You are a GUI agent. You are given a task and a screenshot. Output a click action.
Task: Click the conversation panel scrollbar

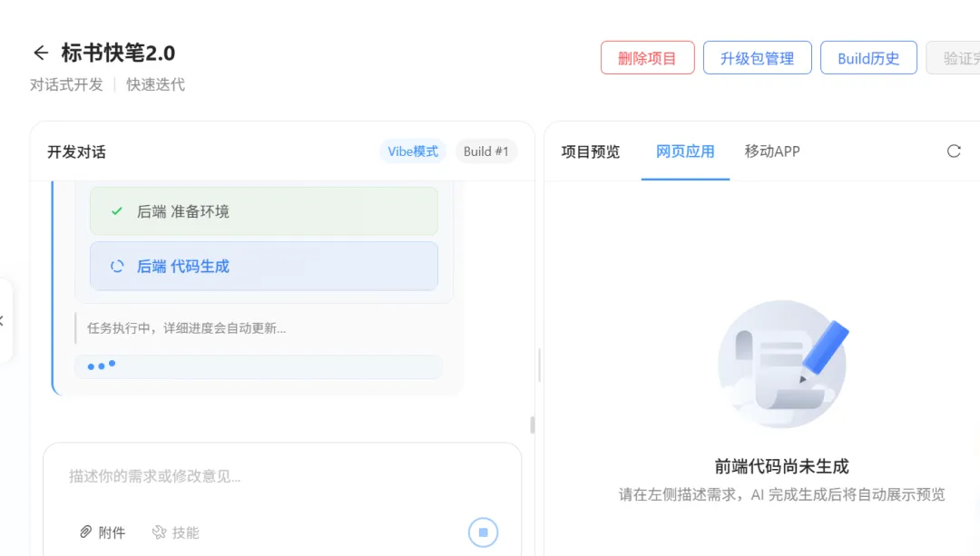pos(533,424)
